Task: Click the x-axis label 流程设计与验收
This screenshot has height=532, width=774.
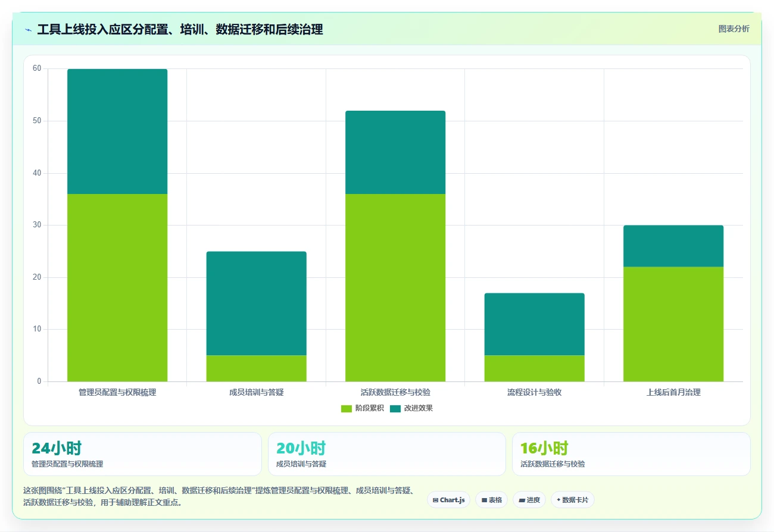Action: [534, 392]
